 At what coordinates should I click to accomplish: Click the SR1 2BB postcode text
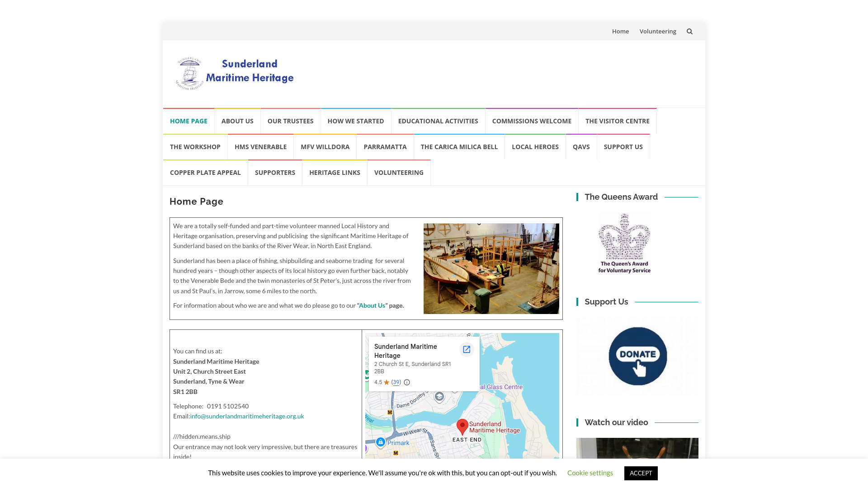click(185, 392)
